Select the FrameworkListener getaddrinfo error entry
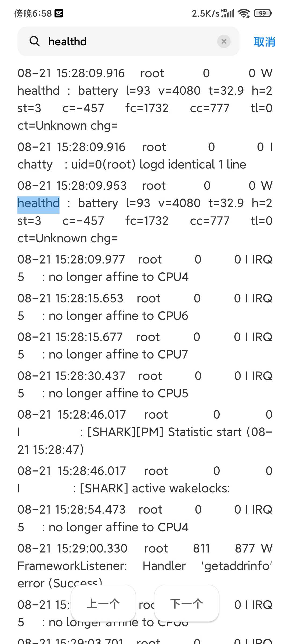Image resolution: width=290 pixels, height=644 pixels. (145, 566)
